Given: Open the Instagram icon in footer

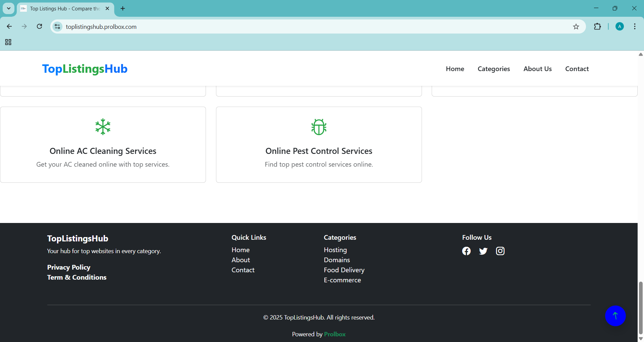Looking at the screenshot, I should click(500, 251).
